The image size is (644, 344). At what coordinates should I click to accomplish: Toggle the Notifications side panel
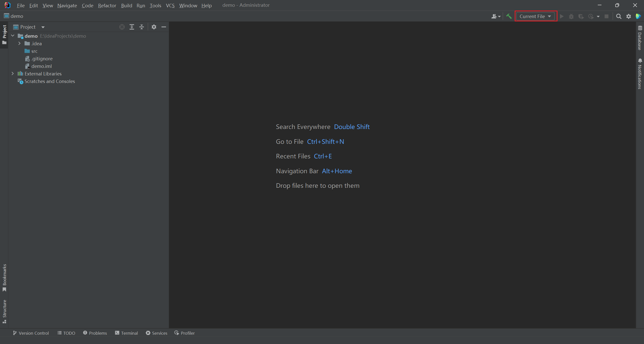point(640,74)
